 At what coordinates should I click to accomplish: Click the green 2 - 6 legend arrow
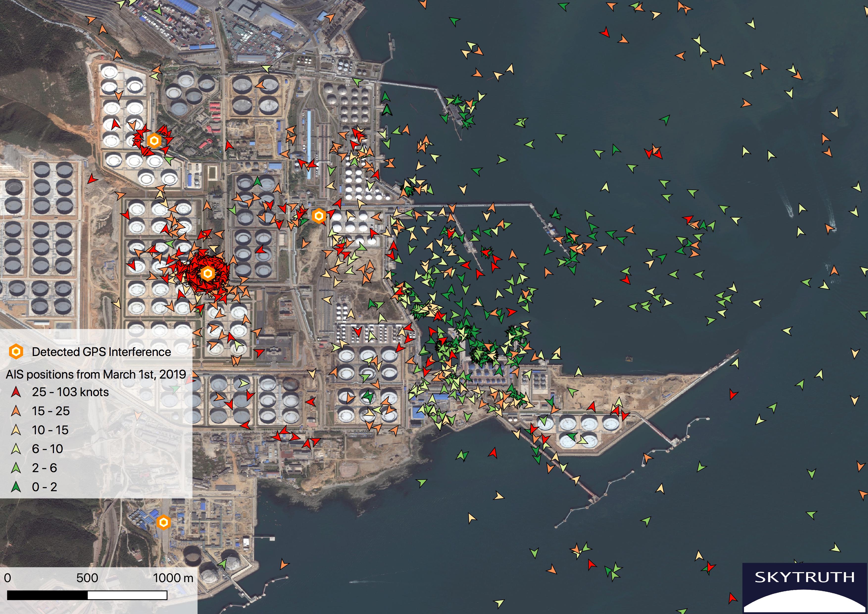[16, 468]
